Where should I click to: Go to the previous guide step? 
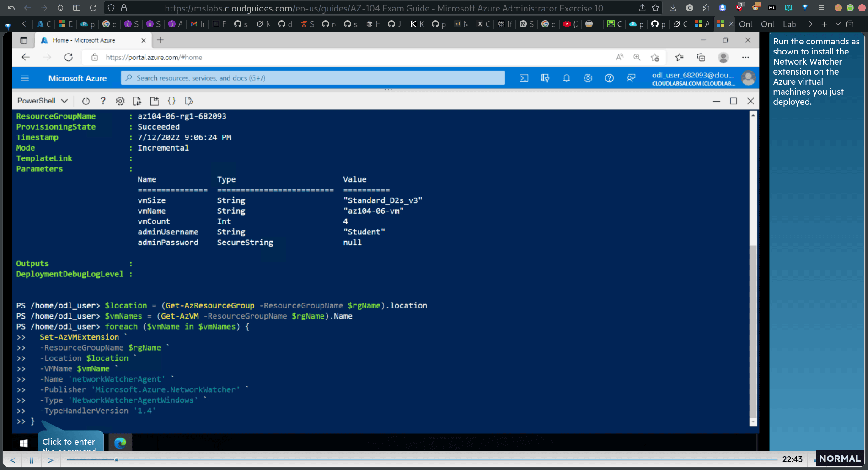pyautogui.click(x=13, y=460)
